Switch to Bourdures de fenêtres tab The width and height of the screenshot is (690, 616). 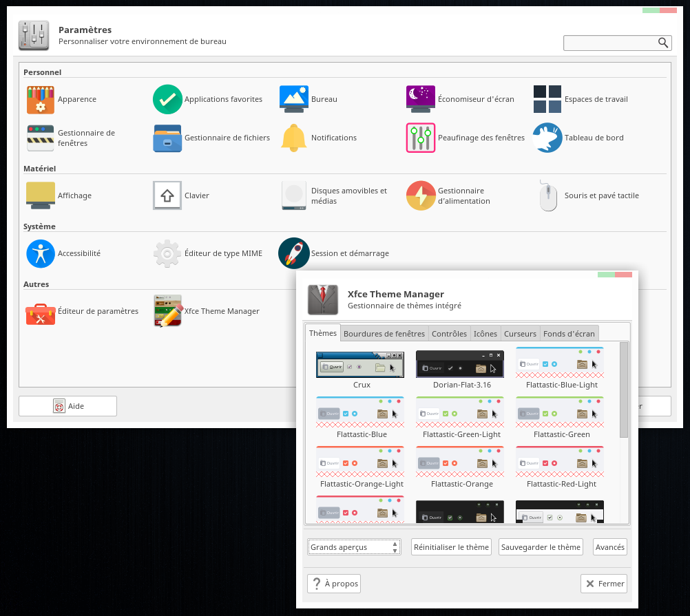(x=384, y=334)
